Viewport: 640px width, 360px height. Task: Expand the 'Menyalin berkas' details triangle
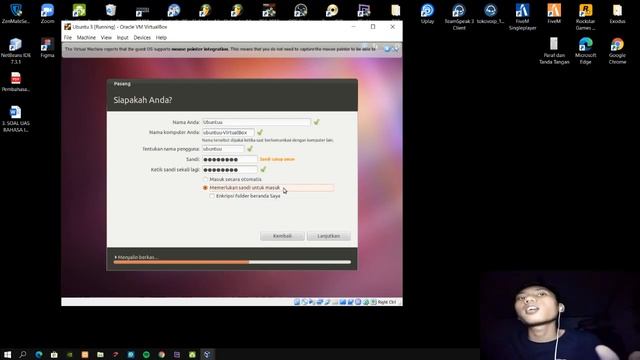tap(116, 257)
